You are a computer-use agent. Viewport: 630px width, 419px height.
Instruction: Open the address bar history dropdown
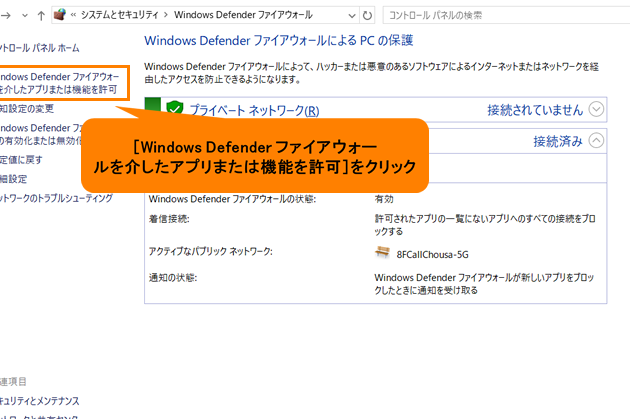pyautogui.click(x=351, y=16)
